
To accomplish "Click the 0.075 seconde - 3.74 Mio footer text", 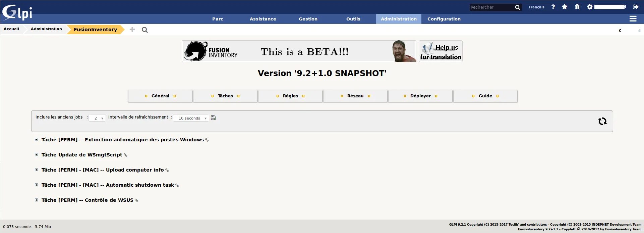I will coord(27,227).
